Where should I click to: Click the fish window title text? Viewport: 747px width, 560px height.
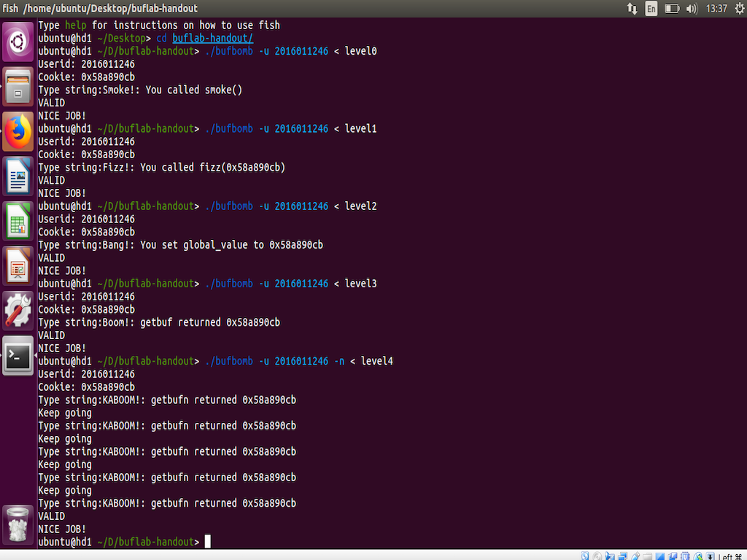pyautogui.click(x=100, y=9)
